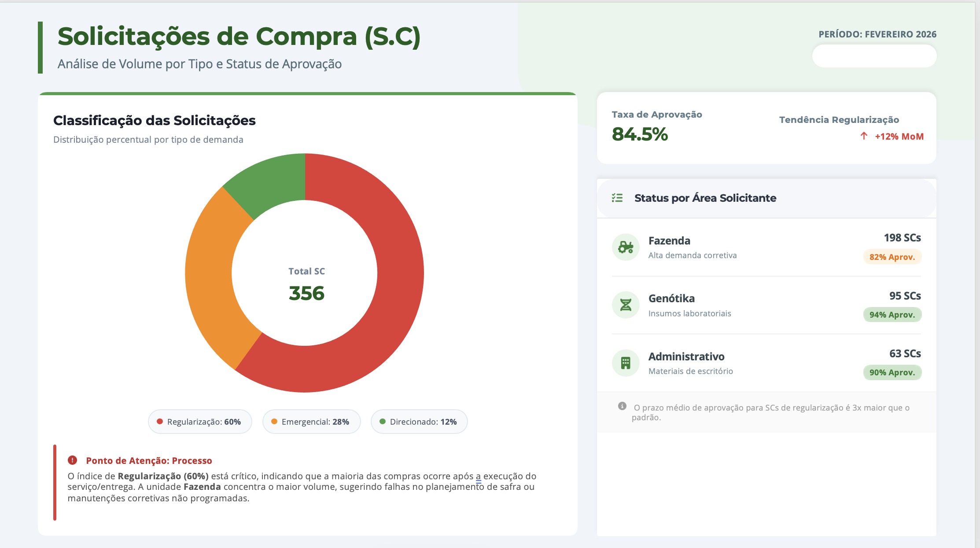Click the 82% Aprov. badge for Fazenda
This screenshot has height=548, width=980.
tap(892, 257)
